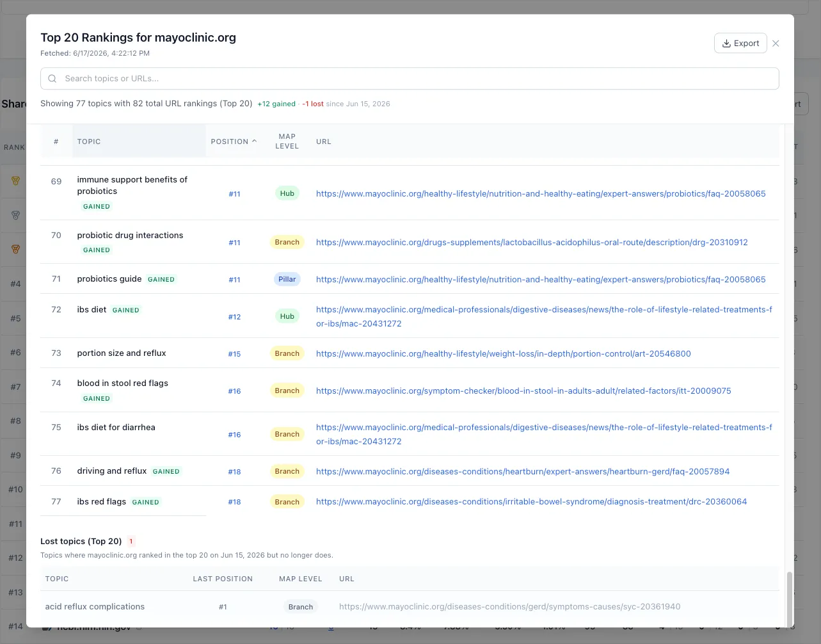Click the GAINED tag on driving and reflux
The width and height of the screenshot is (821, 644).
tap(166, 471)
